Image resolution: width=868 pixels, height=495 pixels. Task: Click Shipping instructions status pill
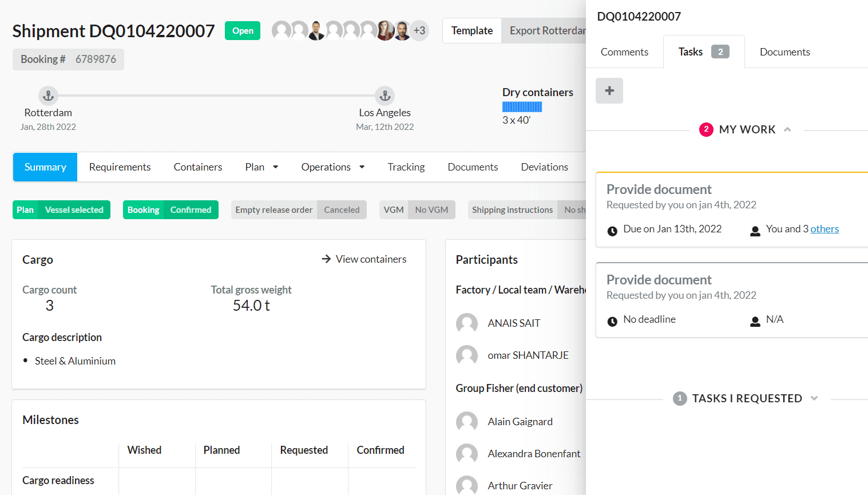click(x=527, y=210)
